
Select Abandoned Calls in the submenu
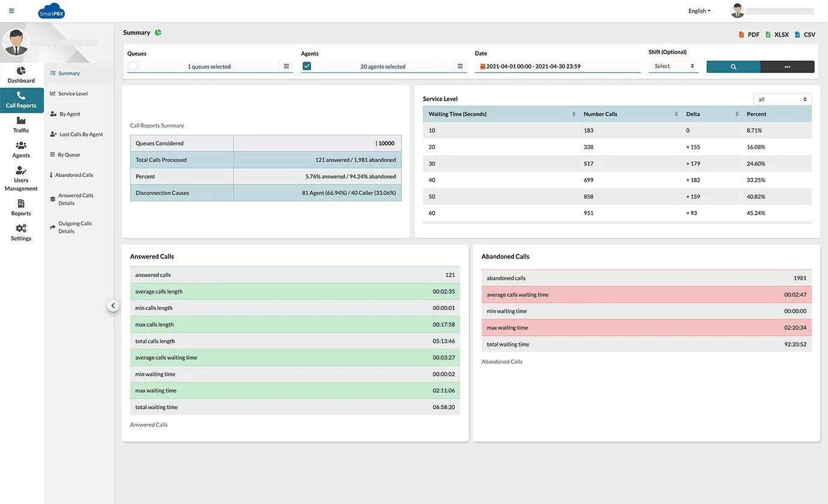pos(75,175)
